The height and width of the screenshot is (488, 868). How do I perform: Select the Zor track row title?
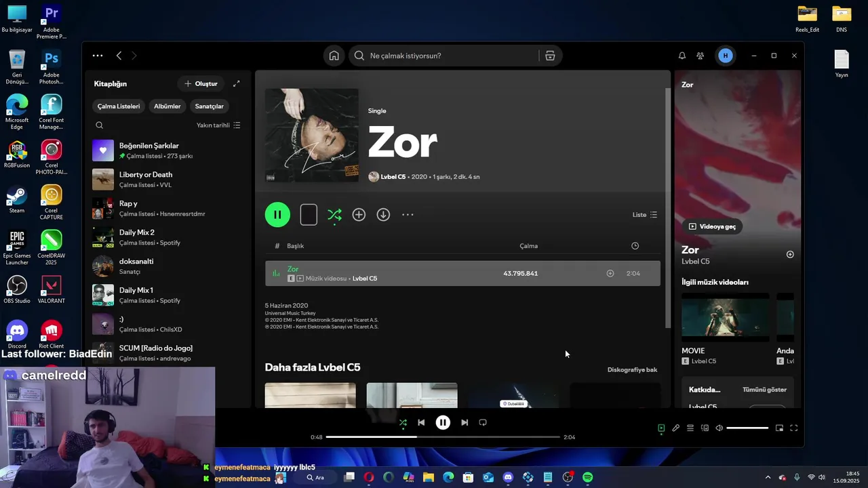(x=293, y=269)
